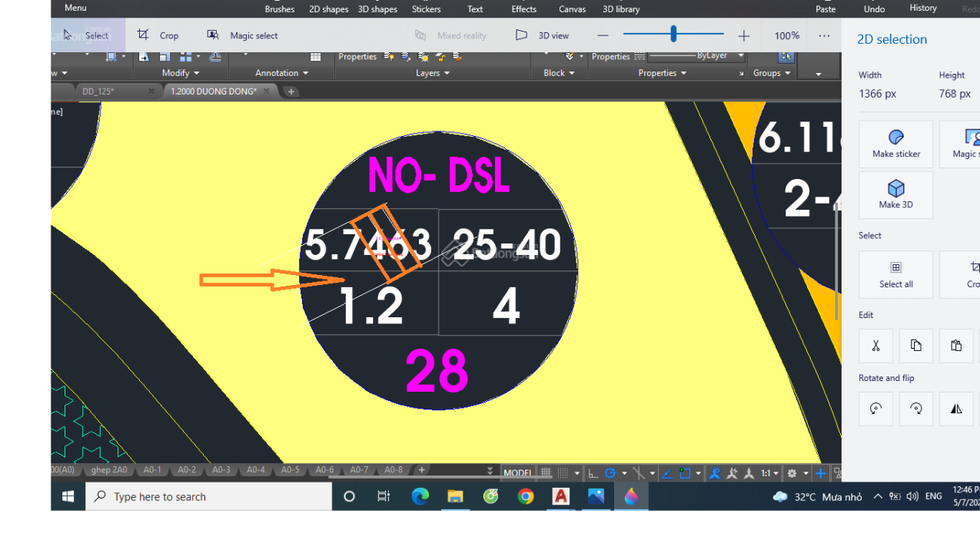
Task: Open the Menu button
Action: coord(75,8)
